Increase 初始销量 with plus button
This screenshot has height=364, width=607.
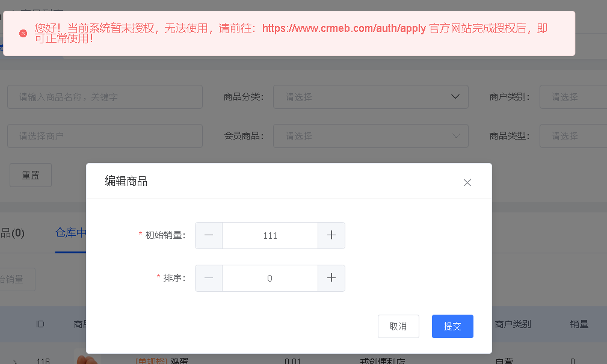[331, 235]
